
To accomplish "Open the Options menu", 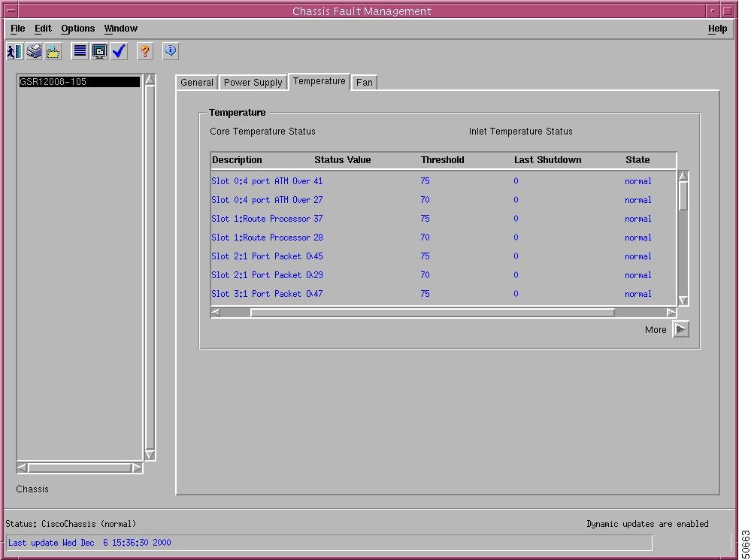I will click(77, 29).
